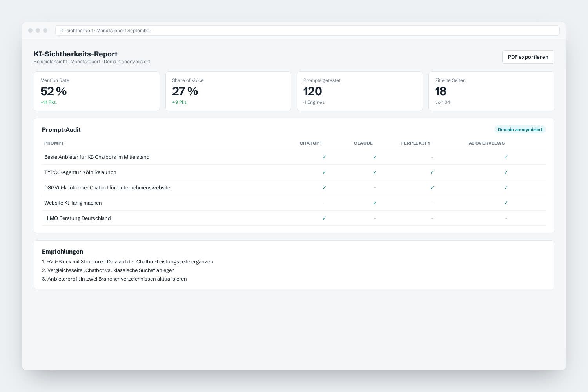Viewport: 588px width, 392px height.
Task: Select prompt 'DSGVO-konformer Chatbot für Unternehmenswebsite'
Action: point(107,187)
